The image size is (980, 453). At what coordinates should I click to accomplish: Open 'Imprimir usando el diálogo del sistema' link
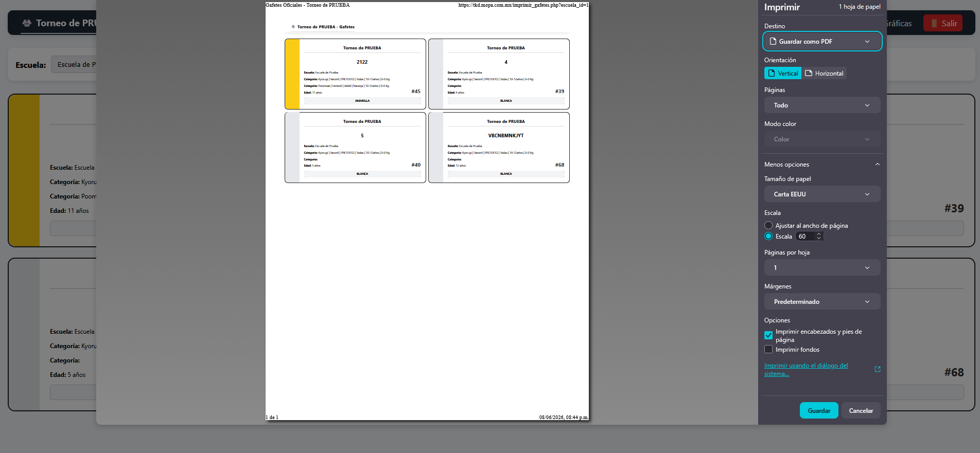click(x=806, y=369)
